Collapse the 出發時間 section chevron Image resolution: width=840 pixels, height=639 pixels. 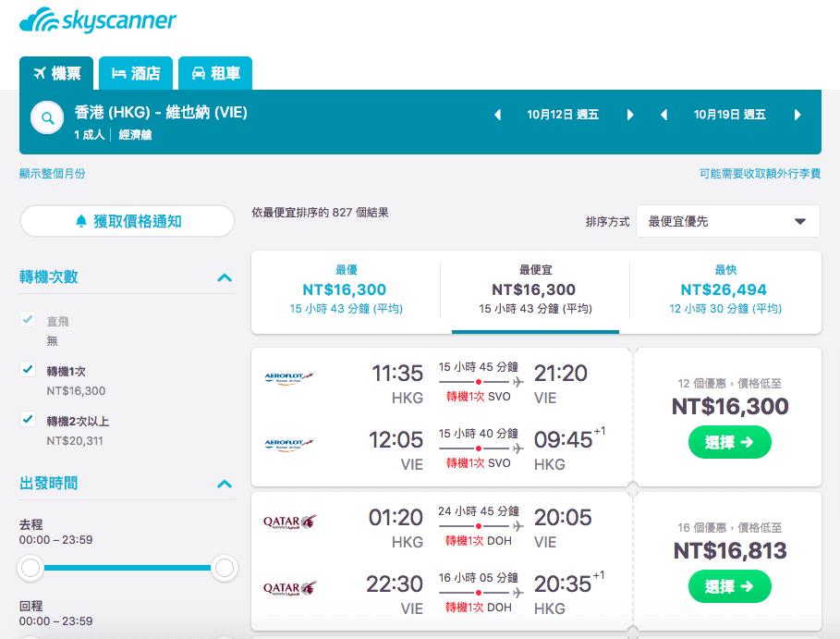click(225, 484)
